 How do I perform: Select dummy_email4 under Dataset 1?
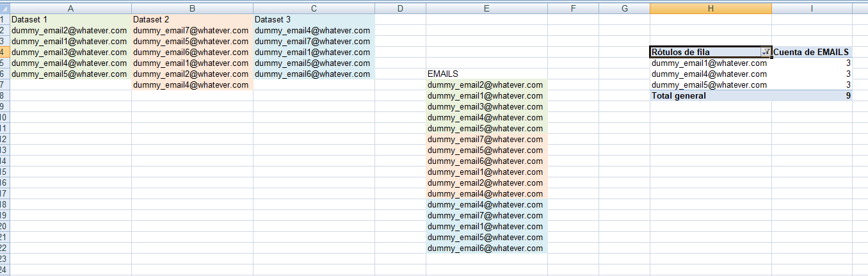(x=70, y=63)
